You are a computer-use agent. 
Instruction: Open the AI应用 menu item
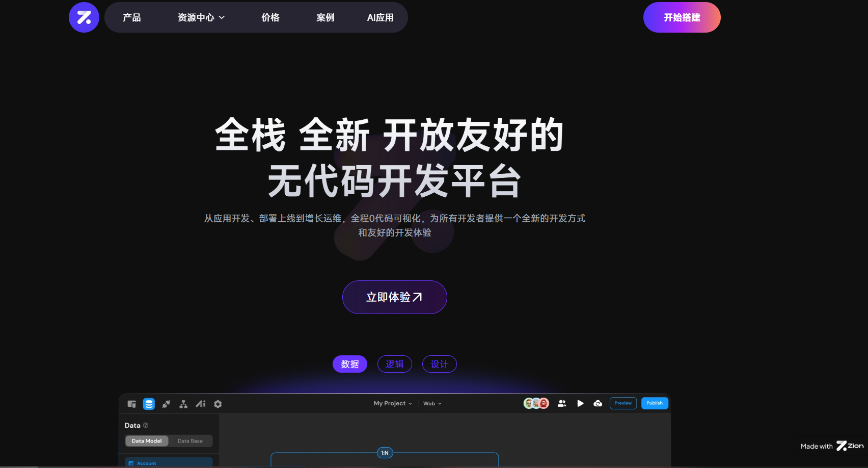point(380,17)
